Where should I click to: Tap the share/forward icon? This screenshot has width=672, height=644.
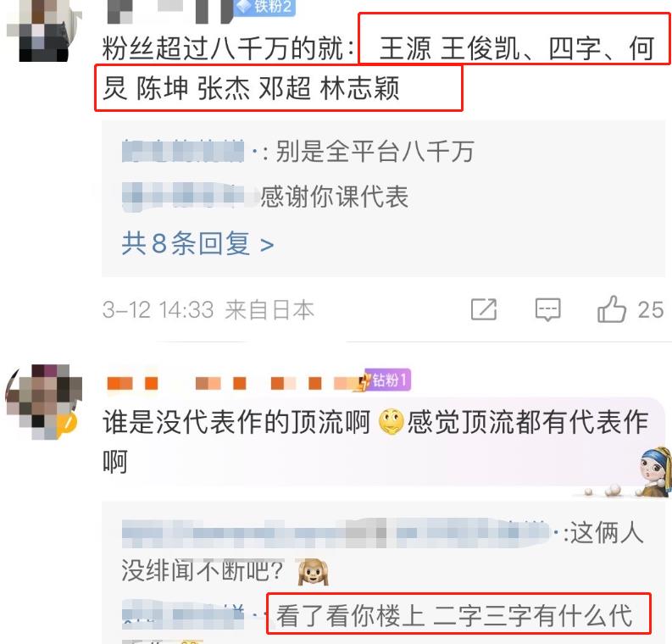point(484,309)
